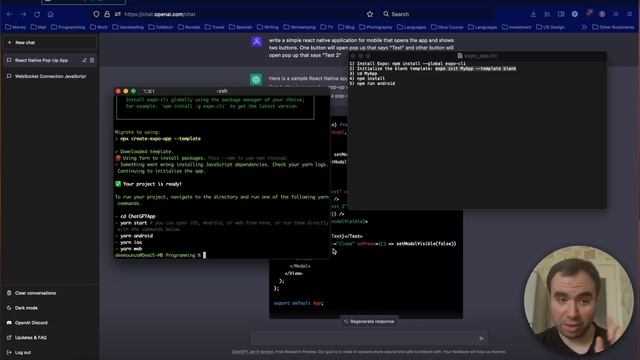Go back using the browser back arrow

tap(9, 14)
